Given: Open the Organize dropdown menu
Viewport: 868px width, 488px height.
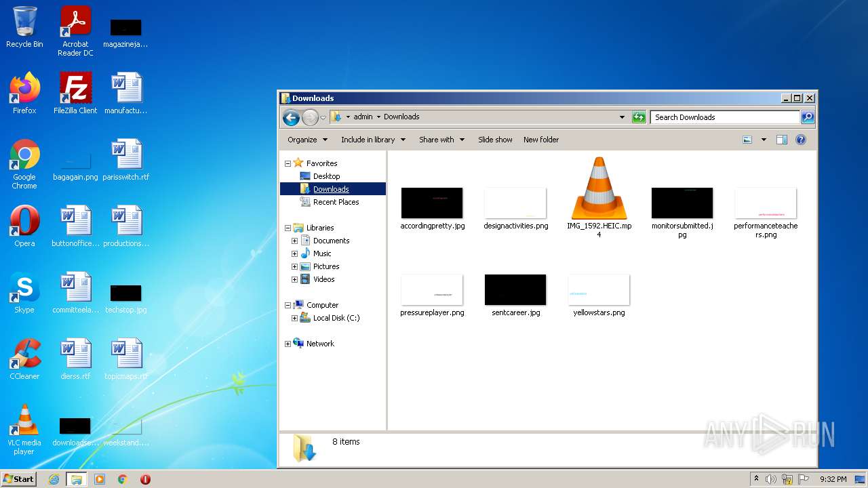Looking at the screenshot, I should pyautogui.click(x=308, y=140).
